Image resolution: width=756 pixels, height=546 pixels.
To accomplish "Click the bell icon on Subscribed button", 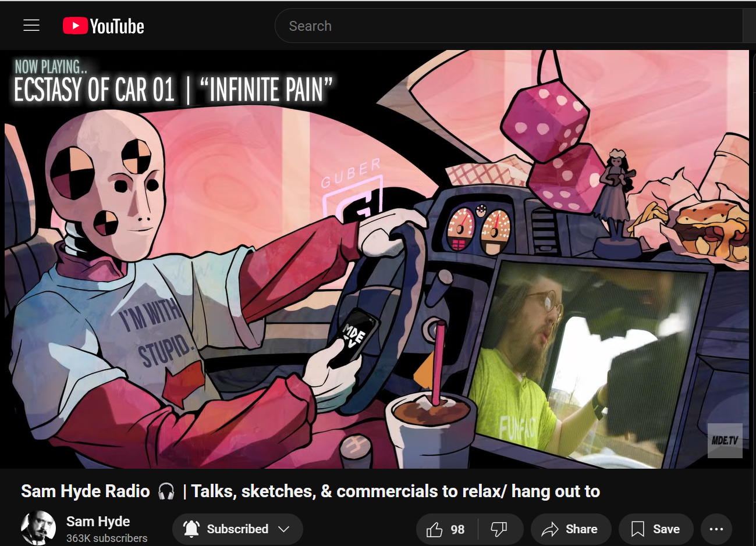I will (x=191, y=529).
